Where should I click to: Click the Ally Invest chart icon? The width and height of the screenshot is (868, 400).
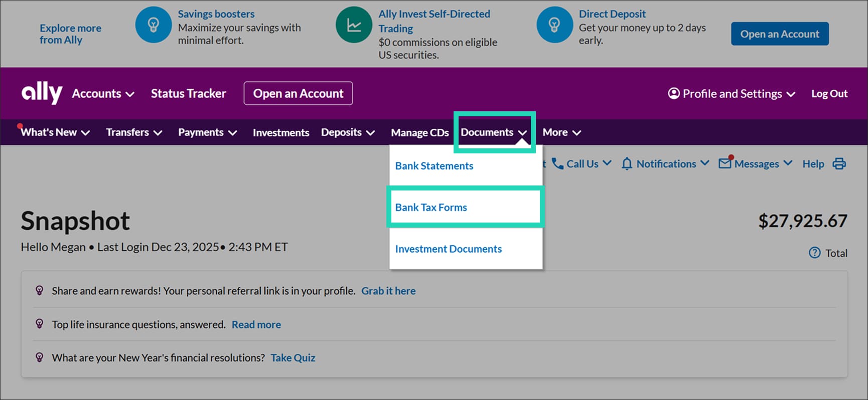pos(354,25)
